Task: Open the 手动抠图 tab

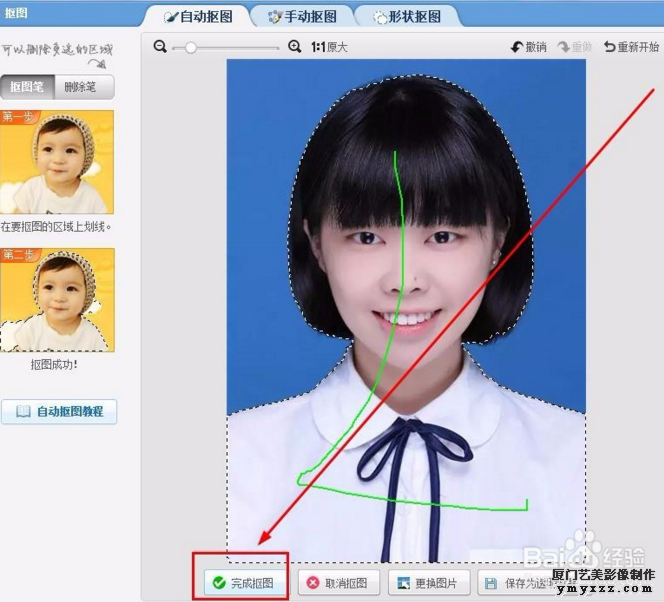Action: 301,17
